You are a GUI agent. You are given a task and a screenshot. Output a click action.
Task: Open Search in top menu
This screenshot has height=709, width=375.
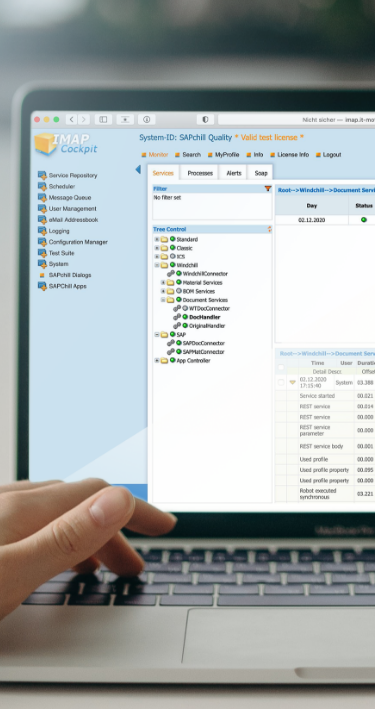click(x=188, y=155)
